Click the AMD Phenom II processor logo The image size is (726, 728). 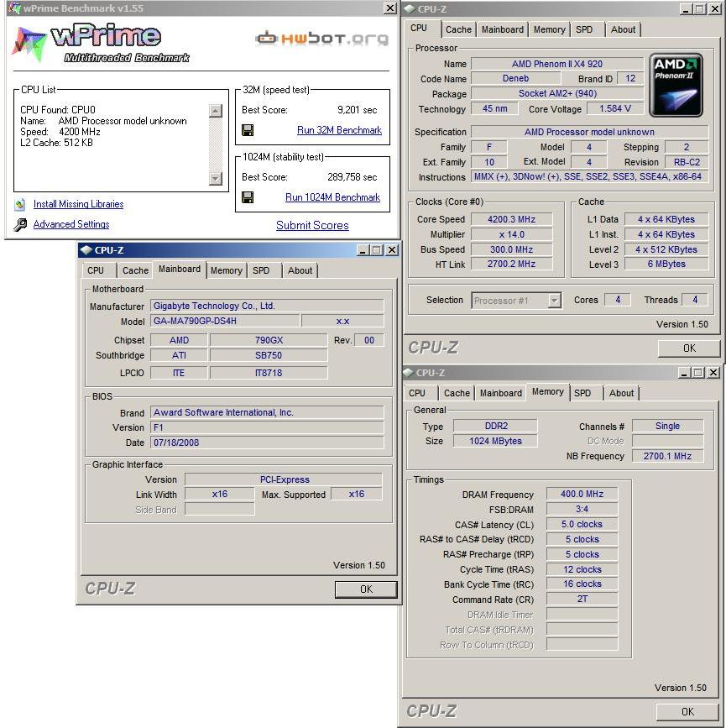click(676, 85)
